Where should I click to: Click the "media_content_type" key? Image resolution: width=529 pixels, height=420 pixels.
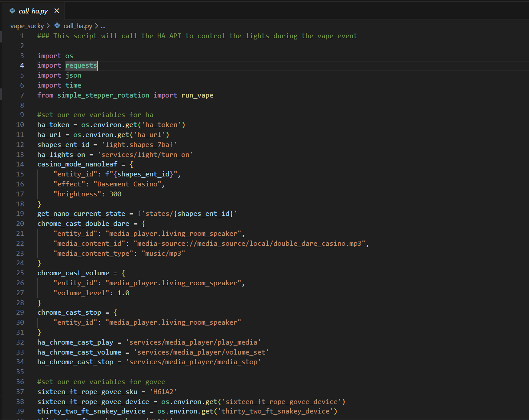point(93,254)
